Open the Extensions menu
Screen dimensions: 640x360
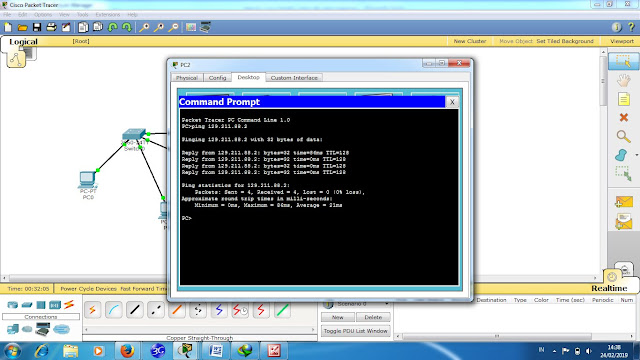click(x=108, y=15)
